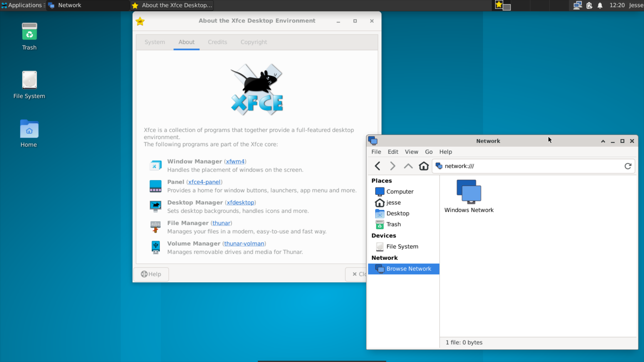Screen dimensions: 644x362
Task: Switch to the Copyright tab
Action: pos(254,42)
